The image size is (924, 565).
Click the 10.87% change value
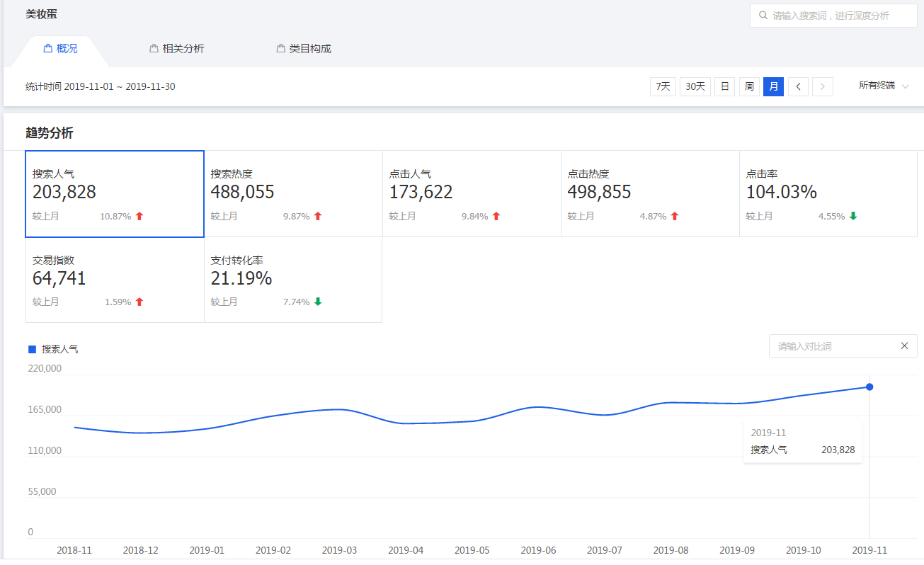pos(115,216)
